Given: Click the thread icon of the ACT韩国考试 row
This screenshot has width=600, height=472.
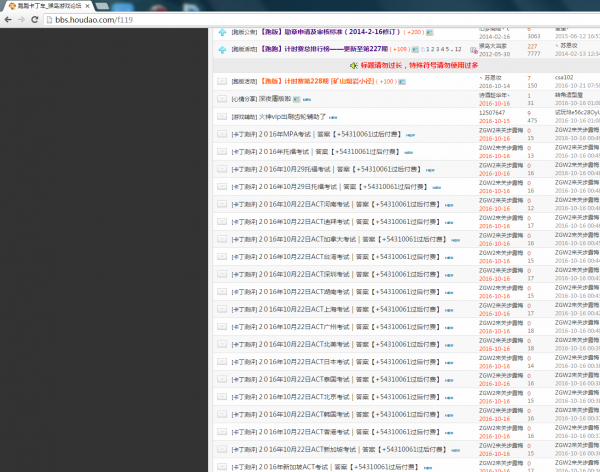Looking at the screenshot, I should point(222,414).
